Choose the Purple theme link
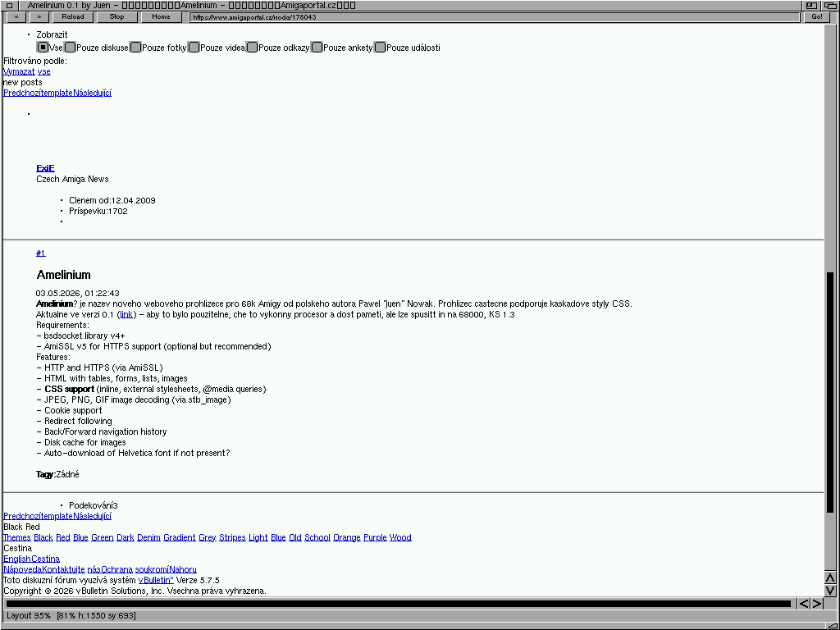 (375, 537)
